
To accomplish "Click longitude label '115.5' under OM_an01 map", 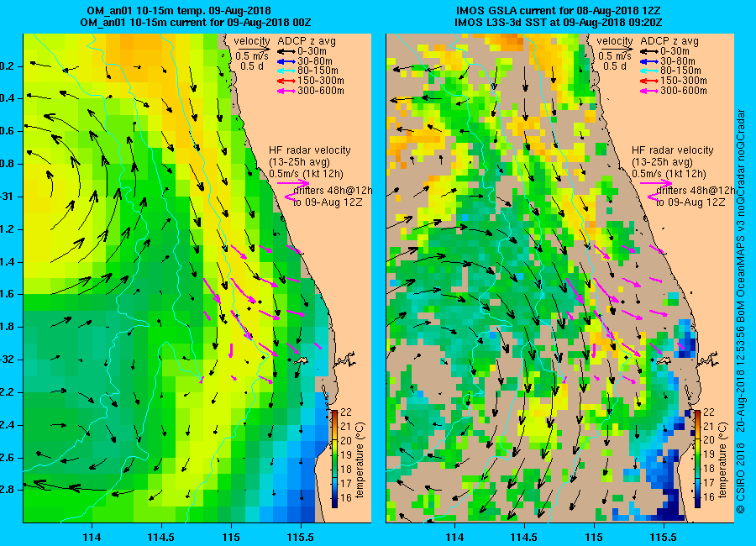I will point(301,538).
